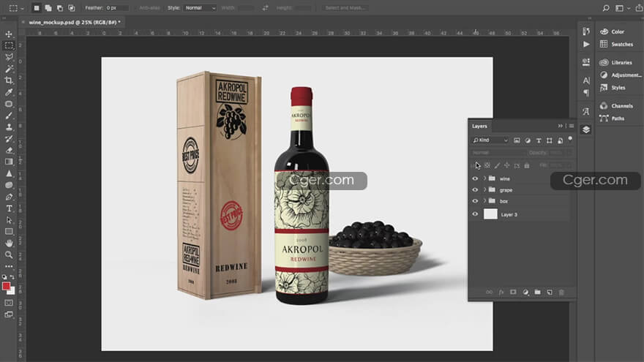Select the Zoom tool
The image size is (644, 362).
coord(9,255)
